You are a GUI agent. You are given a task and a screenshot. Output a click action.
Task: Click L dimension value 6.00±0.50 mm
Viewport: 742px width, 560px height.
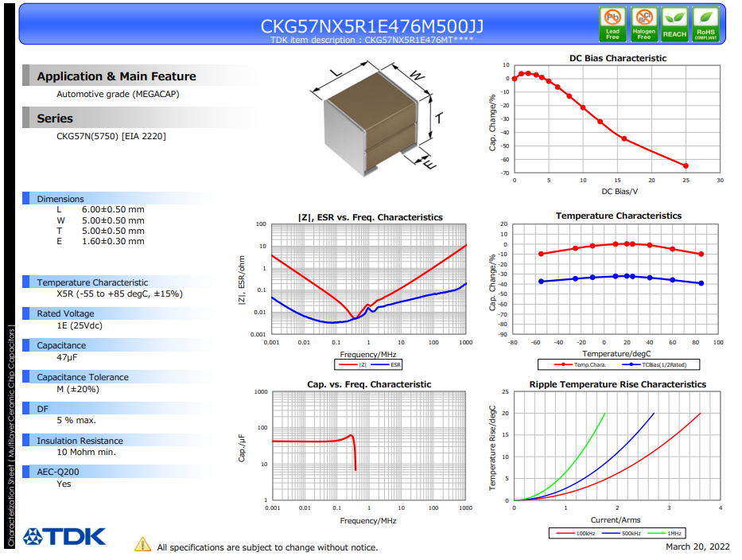point(113,210)
